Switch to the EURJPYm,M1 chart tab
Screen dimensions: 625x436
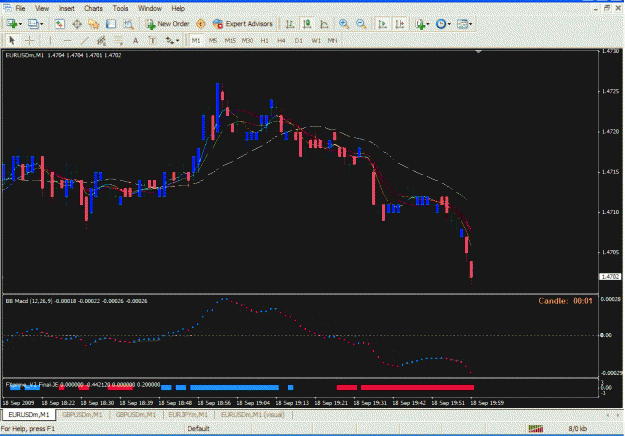[x=188, y=414]
